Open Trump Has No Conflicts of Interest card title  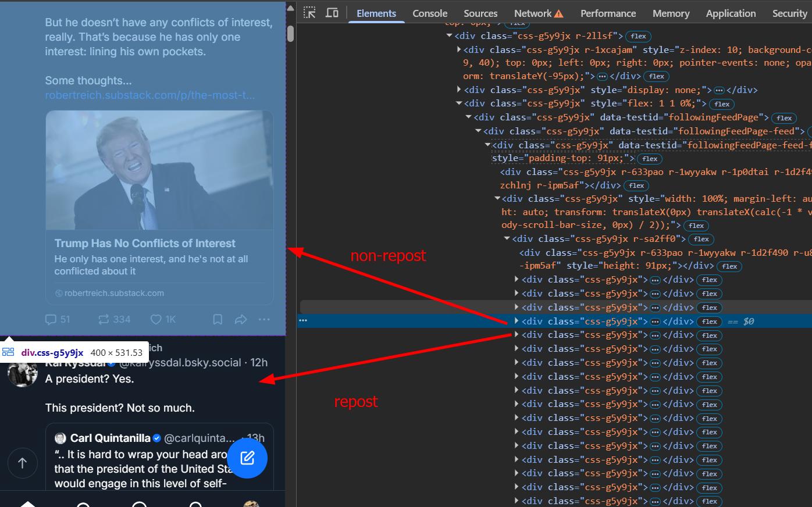(x=145, y=243)
